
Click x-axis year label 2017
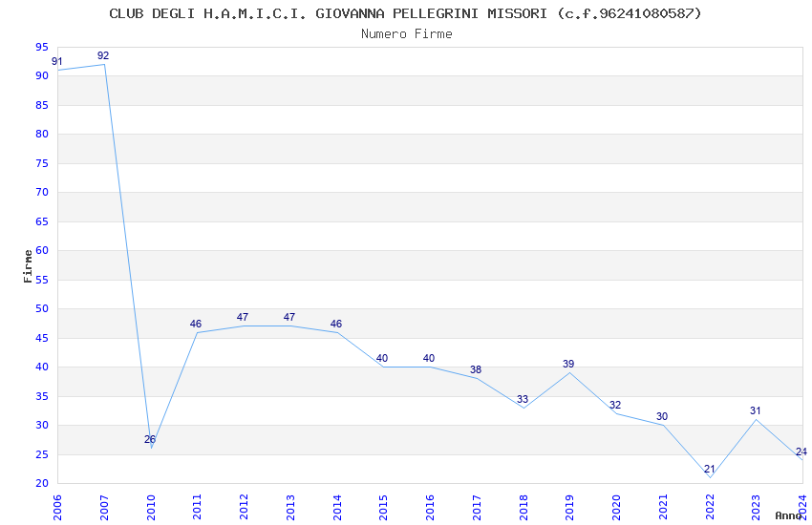(477, 507)
